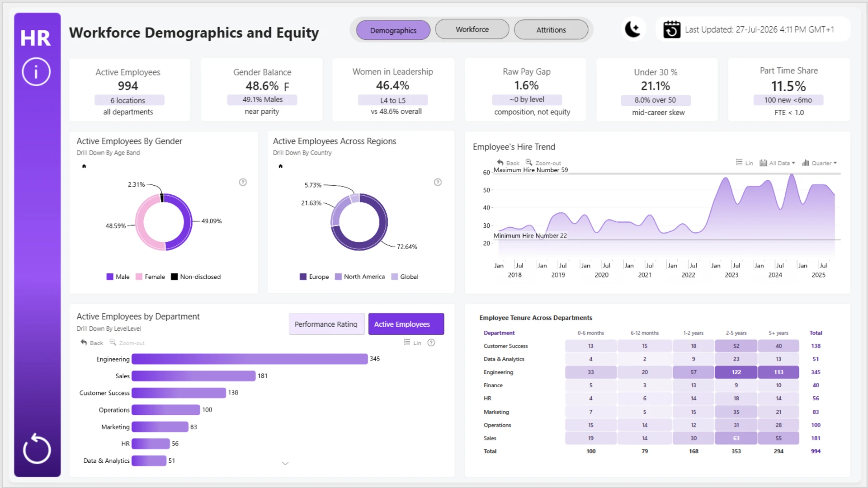Click home icon above gender chart

84,166
